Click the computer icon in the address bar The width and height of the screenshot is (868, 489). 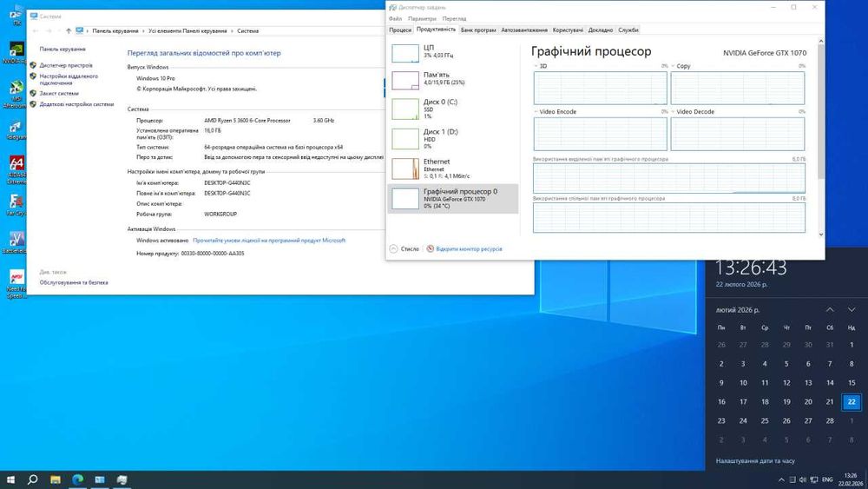point(80,31)
